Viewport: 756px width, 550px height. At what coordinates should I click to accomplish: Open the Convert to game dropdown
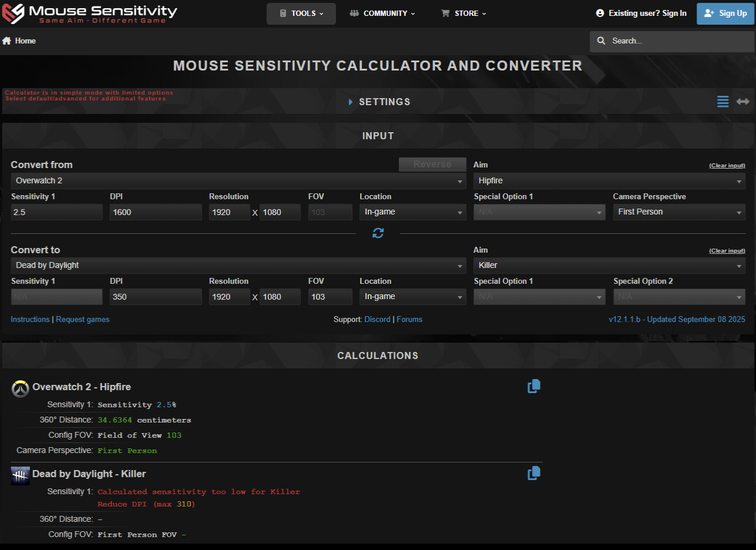[238, 266]
